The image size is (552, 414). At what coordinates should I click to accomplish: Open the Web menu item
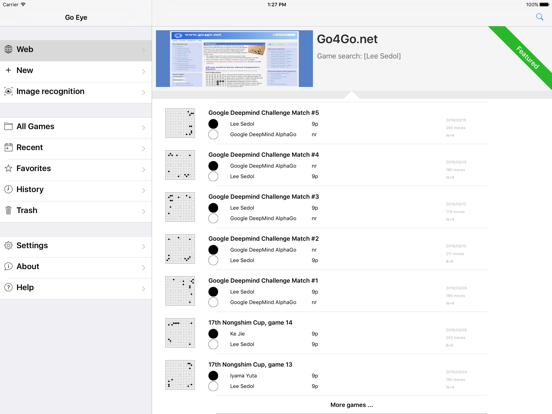pos(76,50)
